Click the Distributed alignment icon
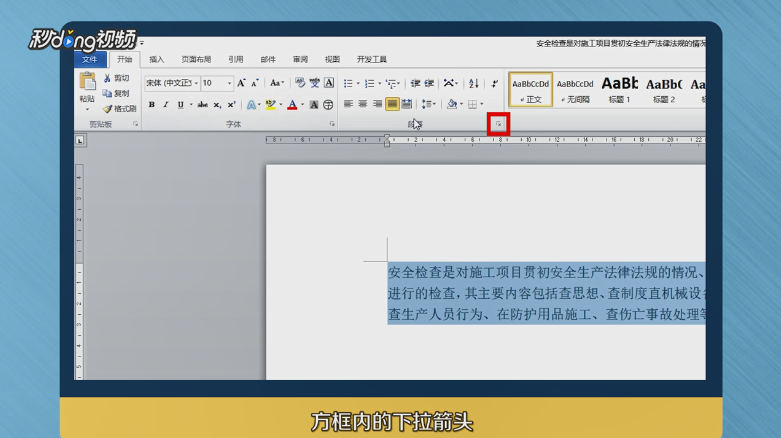 click(406, 104)
